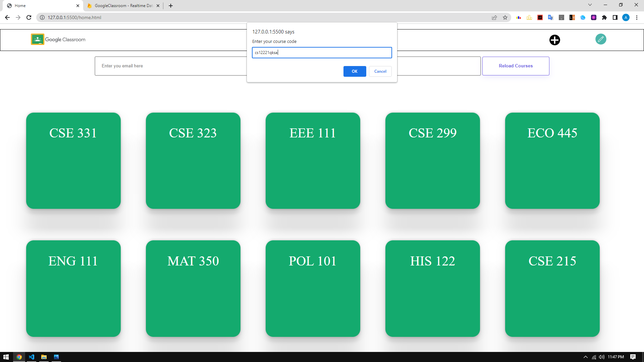This screenshot has height=362, width=644.
Task: Click the bookmark star in the address bar
Action: 505,17
